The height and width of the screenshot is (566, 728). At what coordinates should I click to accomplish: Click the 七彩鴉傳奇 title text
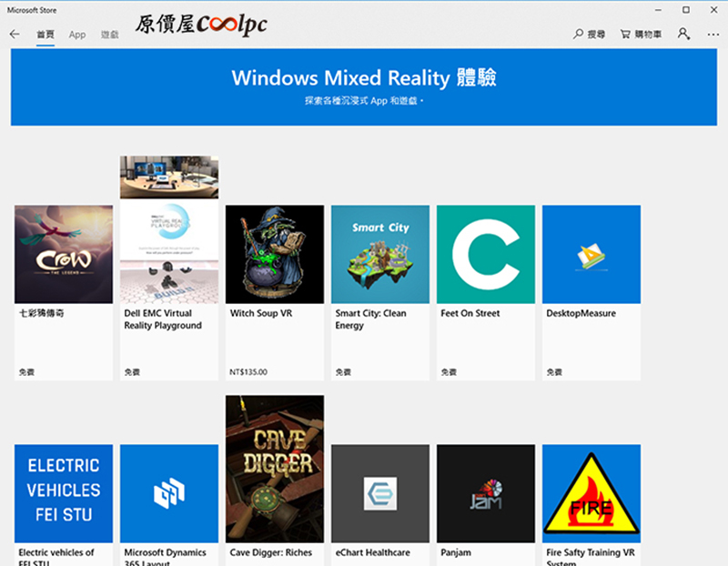click(x=41, y=313)
